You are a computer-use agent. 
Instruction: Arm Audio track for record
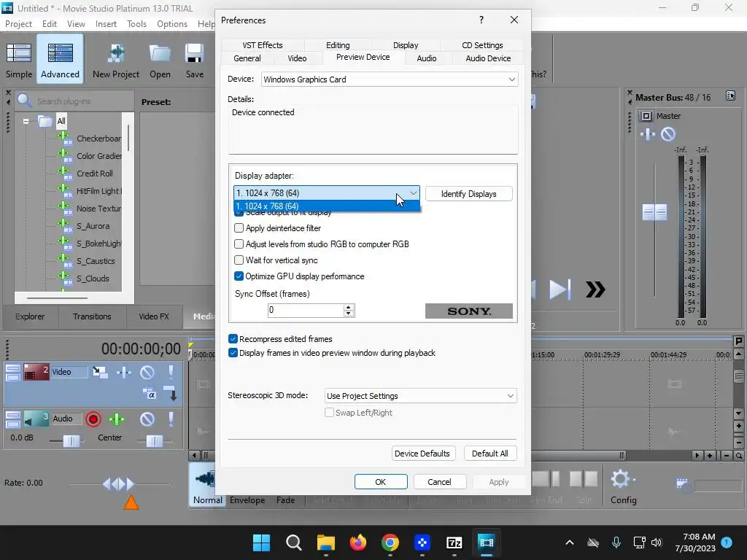pyautogui.click(x=93, y=419)
